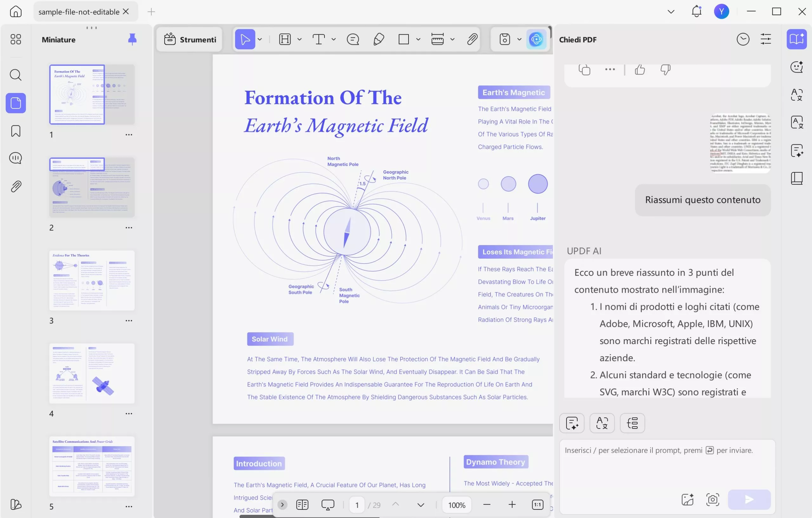The image size is (812, 518).
Task: Open the summarize sparkle icon in right sidebar
Action: tap(796, 150)
